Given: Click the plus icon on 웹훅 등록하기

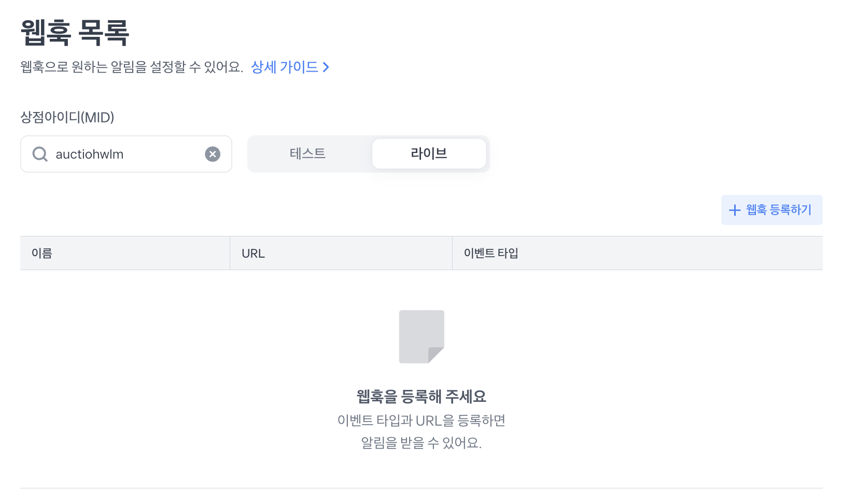Looking at the screenshot, I should (x=734, y=210).
